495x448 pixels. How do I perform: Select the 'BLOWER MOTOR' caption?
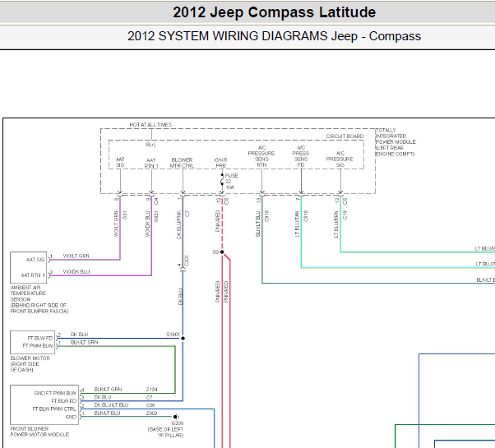[x=30, y=364]
